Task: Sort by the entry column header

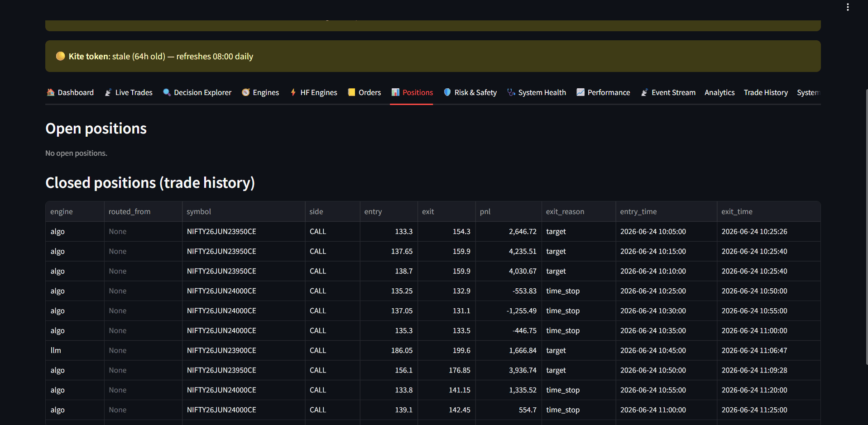Action: (388, 211)
